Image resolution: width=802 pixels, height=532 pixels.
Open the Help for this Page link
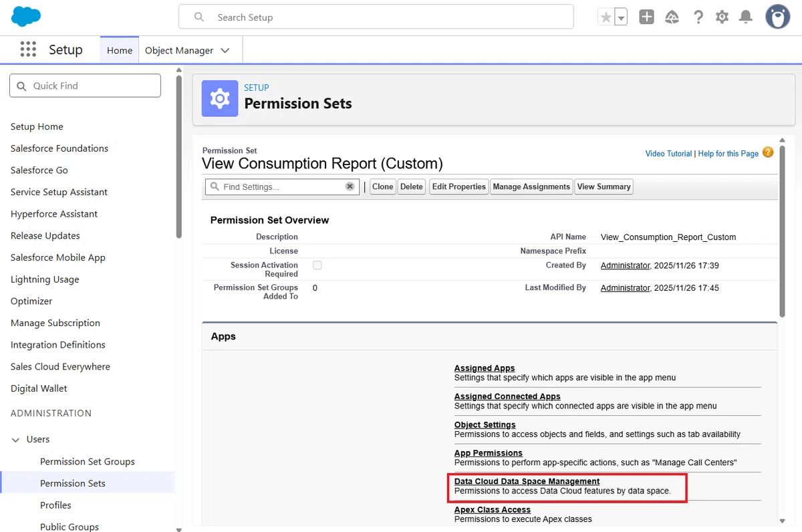coord(728,154)
